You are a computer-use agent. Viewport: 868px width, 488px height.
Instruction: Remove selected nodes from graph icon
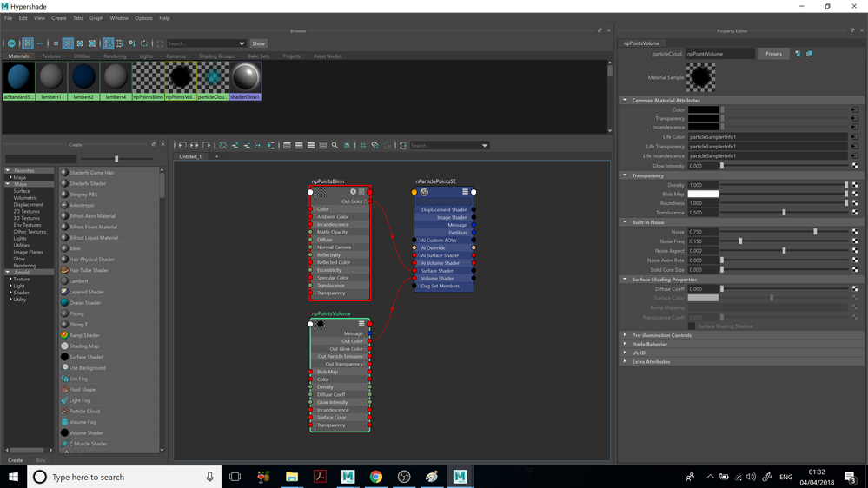(247, 146)
